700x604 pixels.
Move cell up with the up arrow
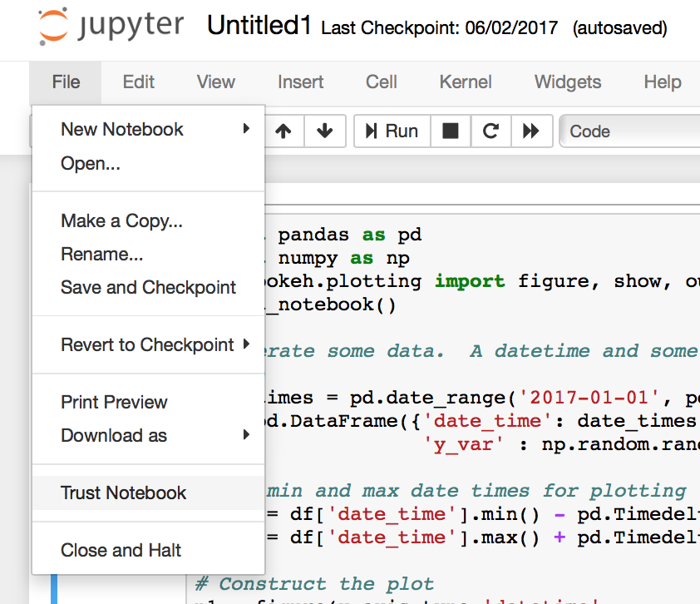[x=283, y=131]
